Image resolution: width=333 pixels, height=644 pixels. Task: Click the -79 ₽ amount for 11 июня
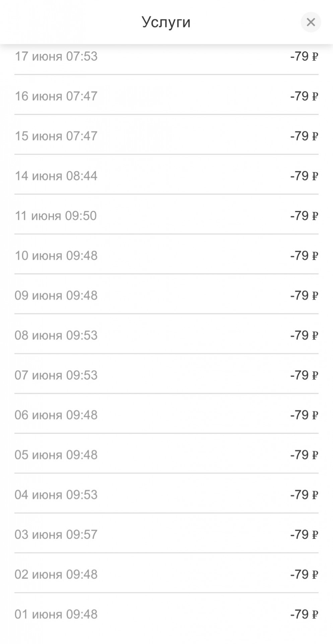coord(304,216)
